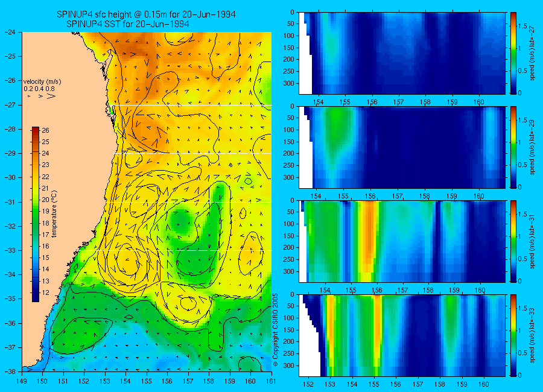Select the 'speed (m/s) lat=-31' label
543x392 pixels.
coord(533,241)
